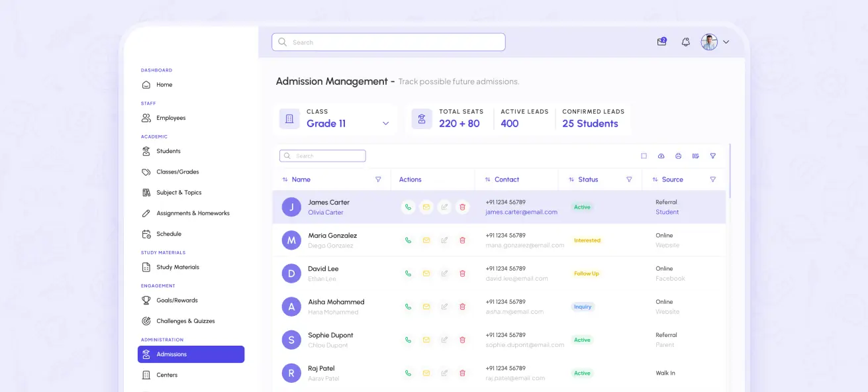The image size is (868, 392).
Task: Open the column settings icon
Action: (695, 156)
